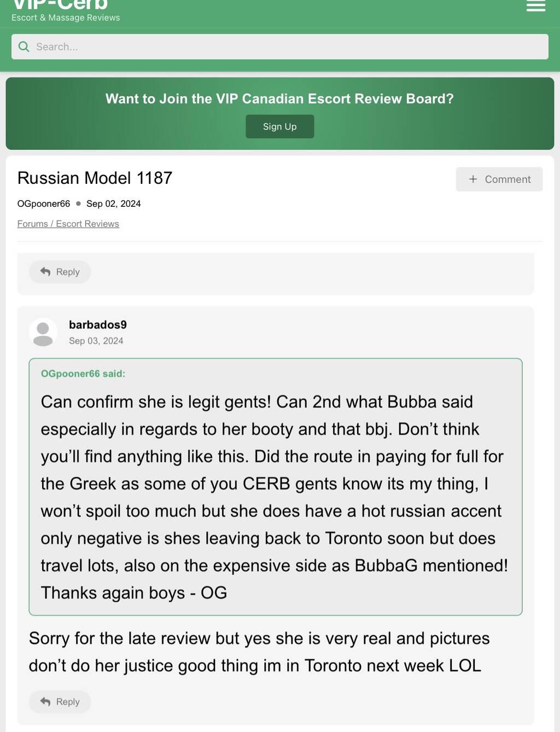Image resolution: width=560 pixels, height=732 pixels.
Task: Open barbados9's username link
Action: pyautogui.click(x=98, y=324)
